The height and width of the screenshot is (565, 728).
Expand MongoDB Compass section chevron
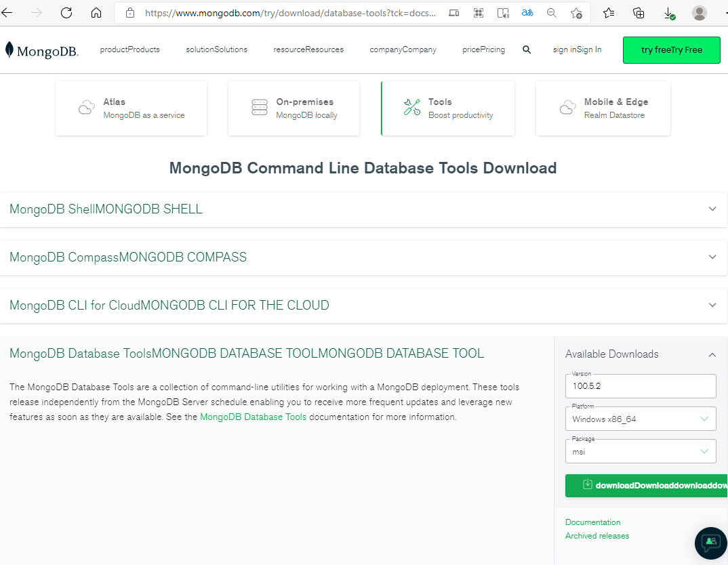[x=712, y=257]
